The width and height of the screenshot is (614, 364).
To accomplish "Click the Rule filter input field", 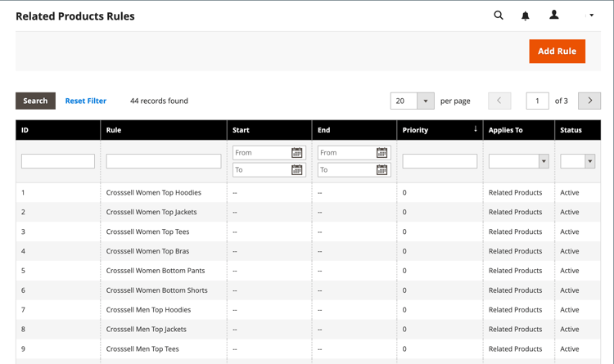I will tap(164, 161).
